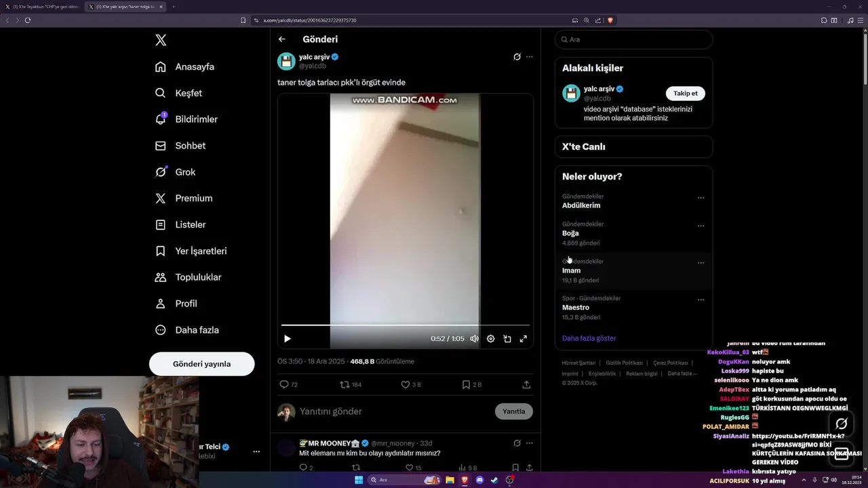Open replies on the post (72)
The height and width of the screenshot is (488, 868).
pyautogui.click(x=289, y=384)
